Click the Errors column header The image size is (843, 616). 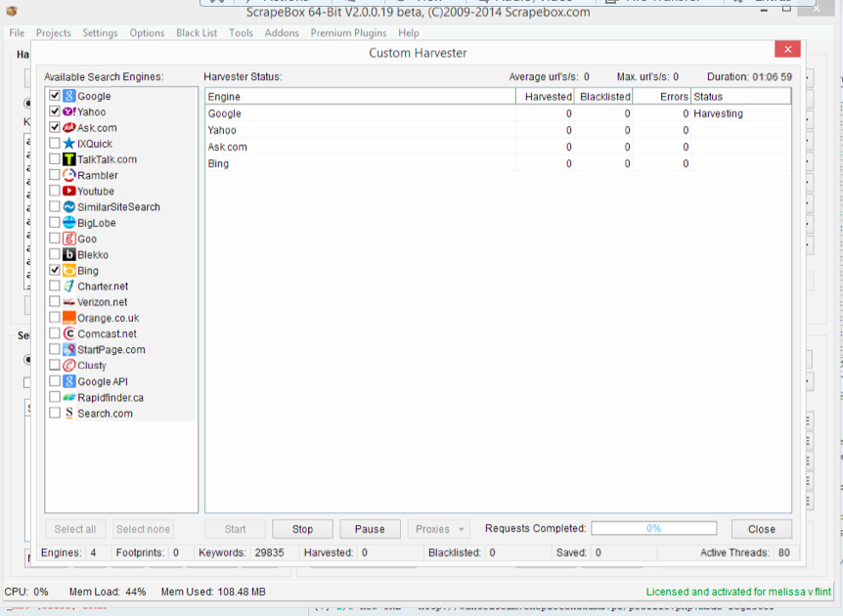pyautogui.click(x=662, y=97)
